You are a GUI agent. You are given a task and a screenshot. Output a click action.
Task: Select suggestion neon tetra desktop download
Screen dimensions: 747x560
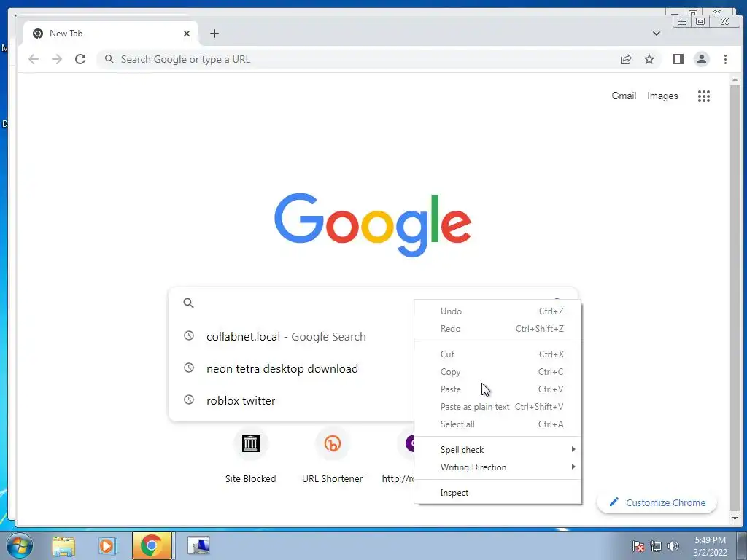click(x=292, y=368)
